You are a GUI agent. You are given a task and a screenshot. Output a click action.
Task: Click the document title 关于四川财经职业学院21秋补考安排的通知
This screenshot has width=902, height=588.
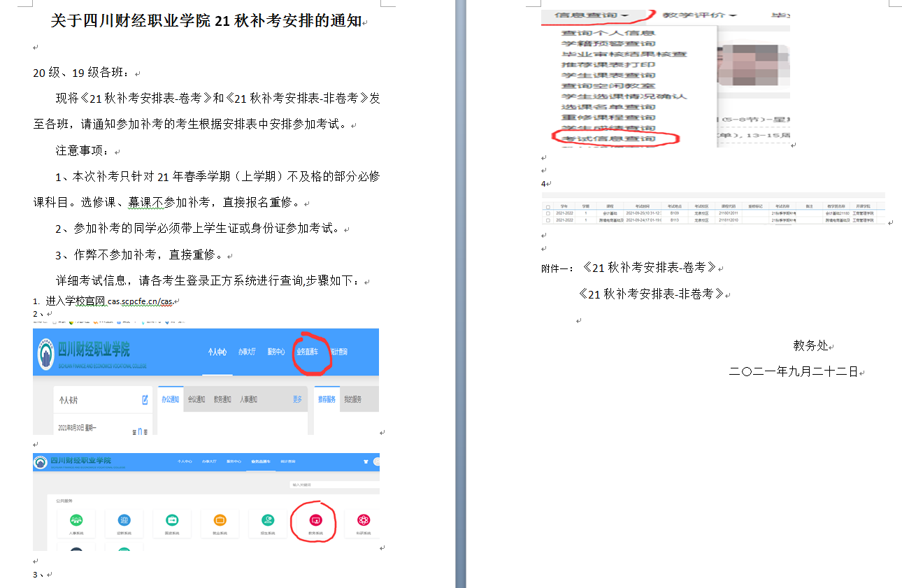[x=206, y=21]
